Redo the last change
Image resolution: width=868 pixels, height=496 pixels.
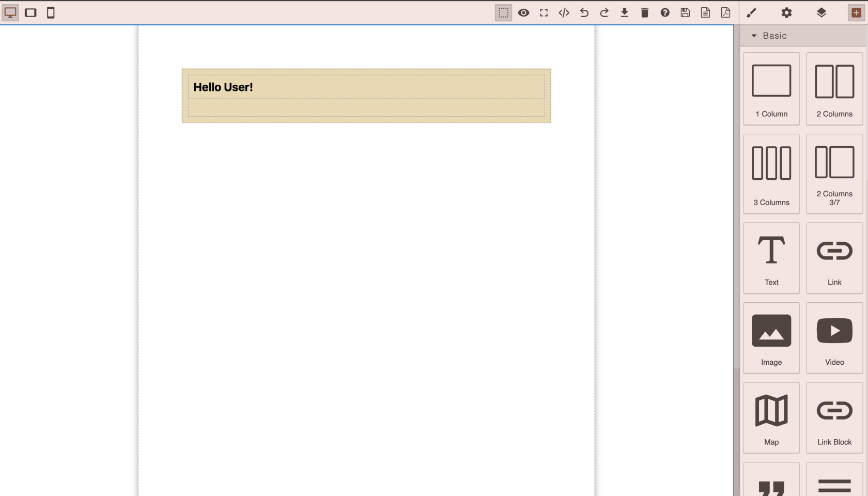pos(604,12)
